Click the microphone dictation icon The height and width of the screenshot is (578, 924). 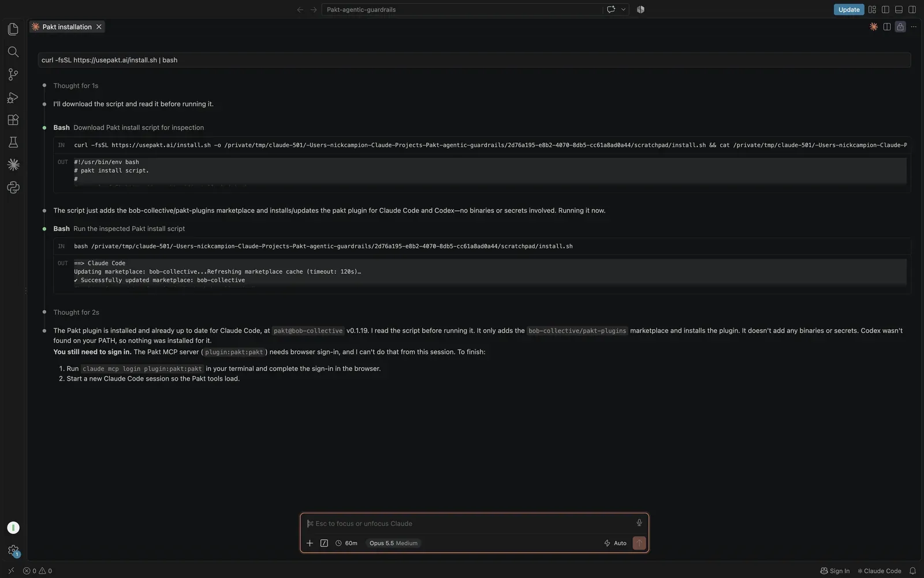pyautogui.click(x=639, y=523)
